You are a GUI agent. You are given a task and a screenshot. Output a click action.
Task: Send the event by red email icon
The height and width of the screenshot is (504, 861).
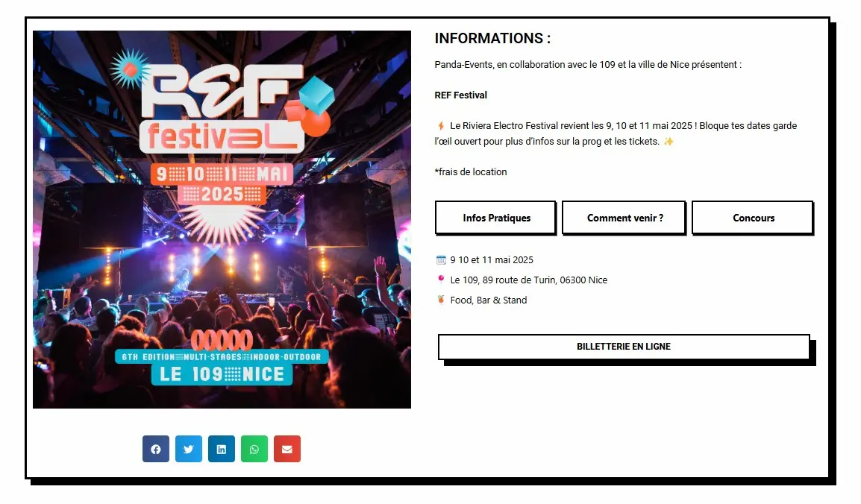[x=287, y=449]
